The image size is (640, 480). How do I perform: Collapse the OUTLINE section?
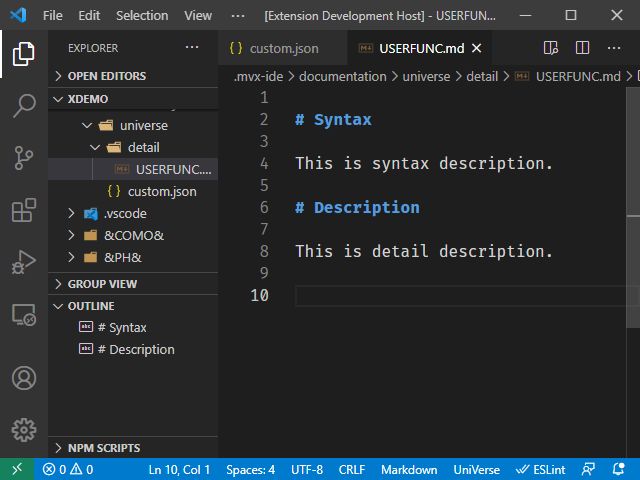point(133,306)
